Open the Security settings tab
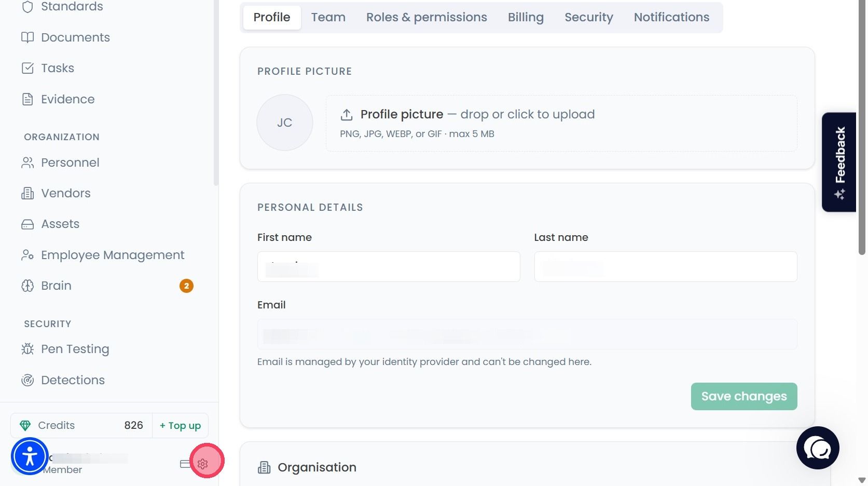868x486 pixels. pyautogui.click(x=589, y=17)
